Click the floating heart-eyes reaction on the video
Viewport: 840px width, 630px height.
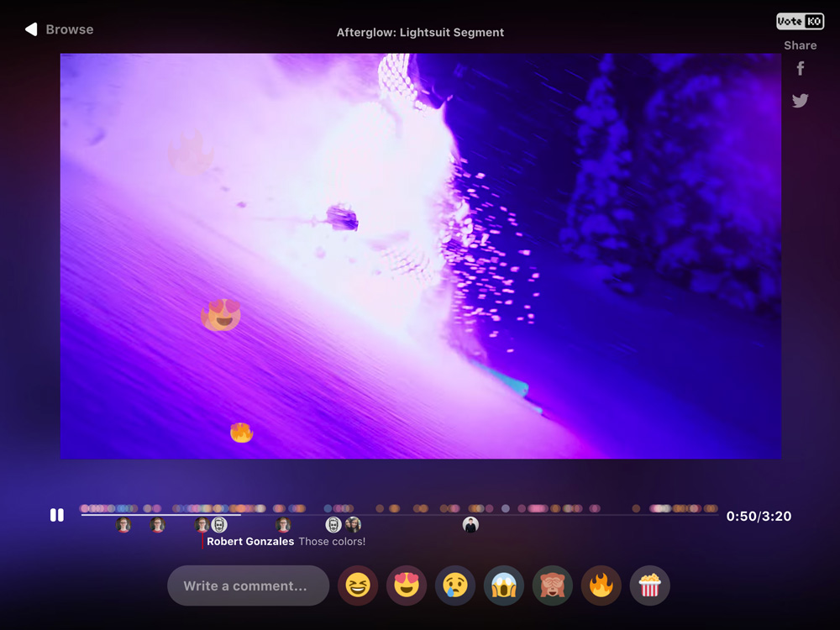click(x=221, y=315)
